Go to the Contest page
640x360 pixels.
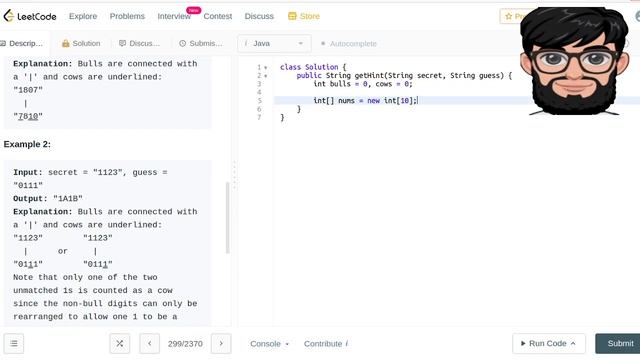click(x=218, y=16)
